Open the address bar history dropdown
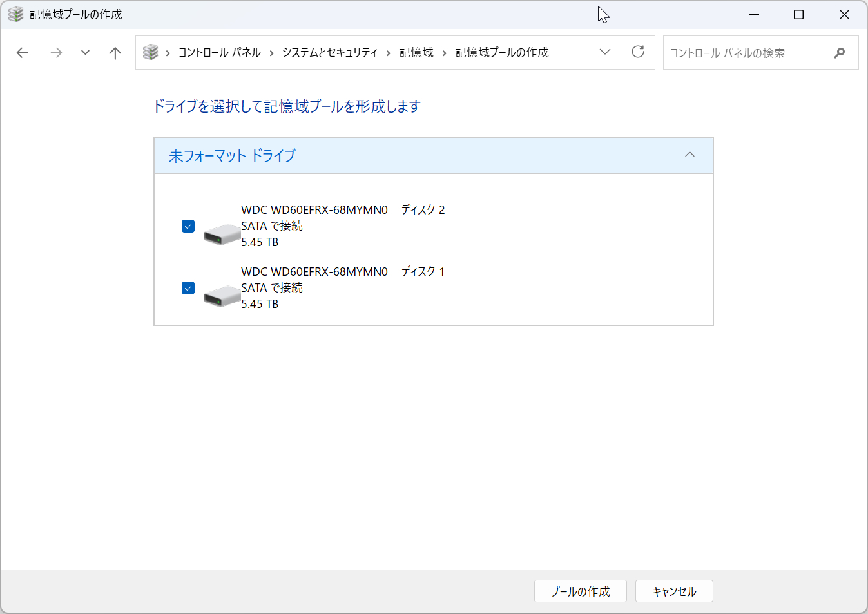The width and height of the screenshot is (868, 614). (x=604, y=52)
